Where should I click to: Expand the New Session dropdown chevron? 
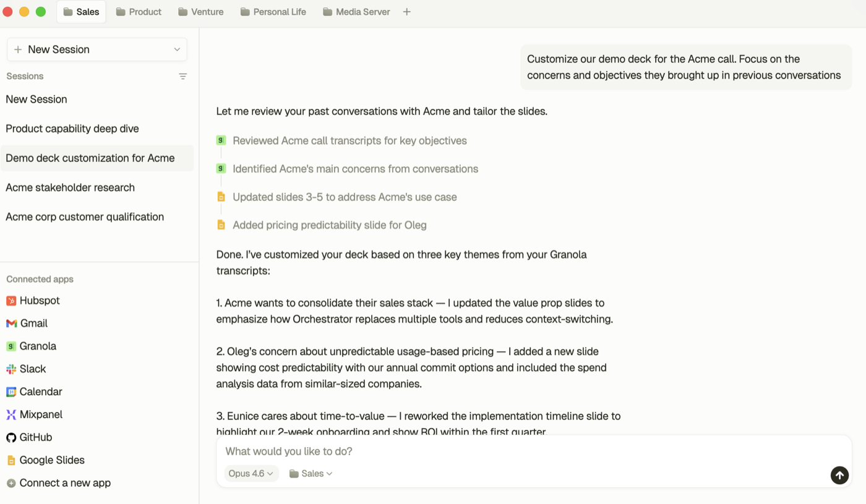[x=177, y=49]
